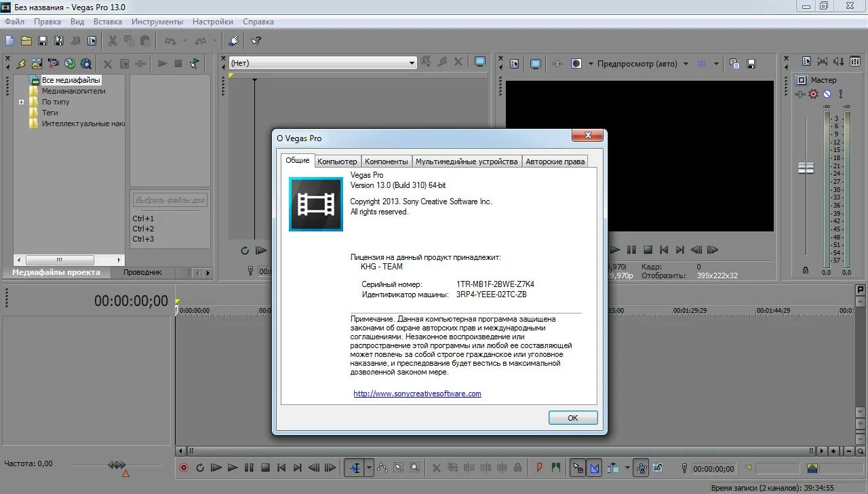Open the Инструменты menu
Screen dimensions: 868x494
[157, 22]
